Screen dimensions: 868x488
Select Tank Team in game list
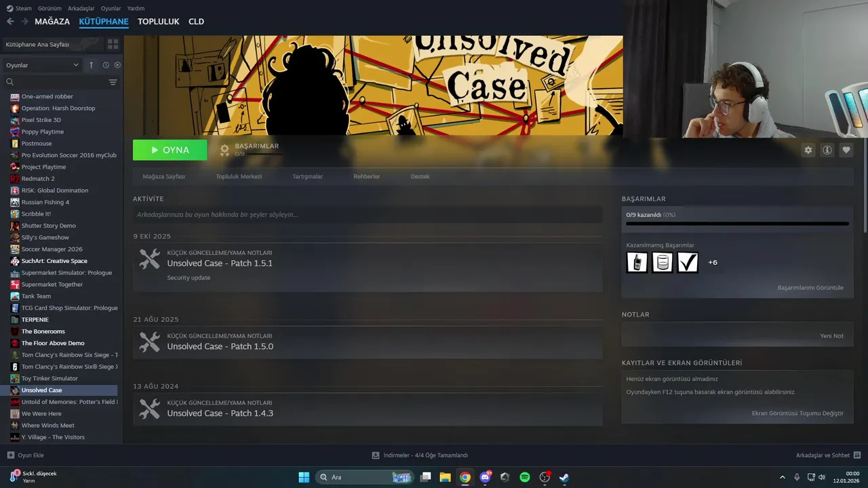click(x=36, y=296)
